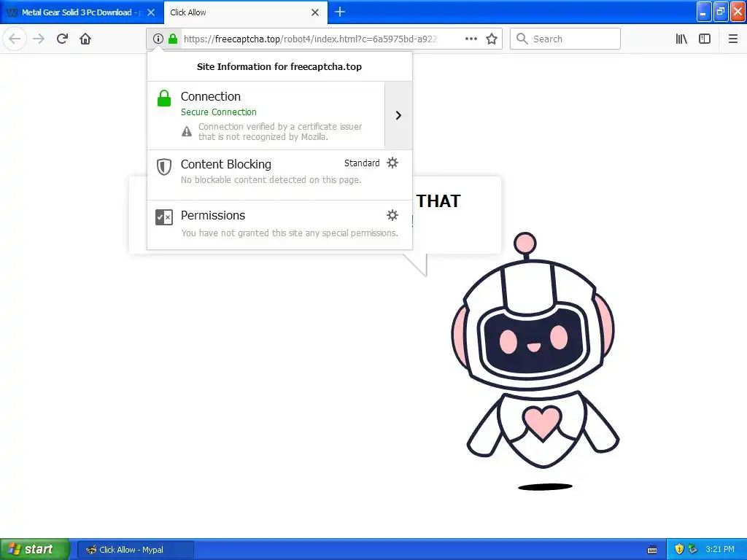Open a new tab with plus
The width and height of the screenshot is (747, 560).
coord(340,12)
